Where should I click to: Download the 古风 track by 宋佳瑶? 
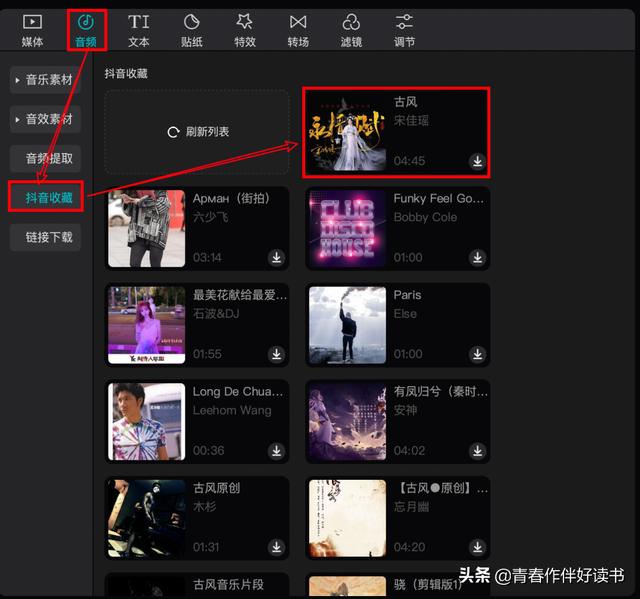tap(477, 161)
